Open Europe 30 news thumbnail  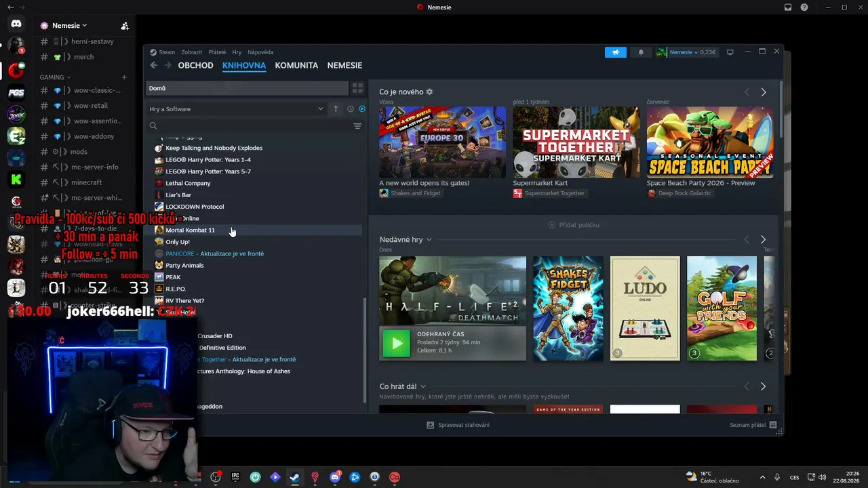[x=442, y=142]
